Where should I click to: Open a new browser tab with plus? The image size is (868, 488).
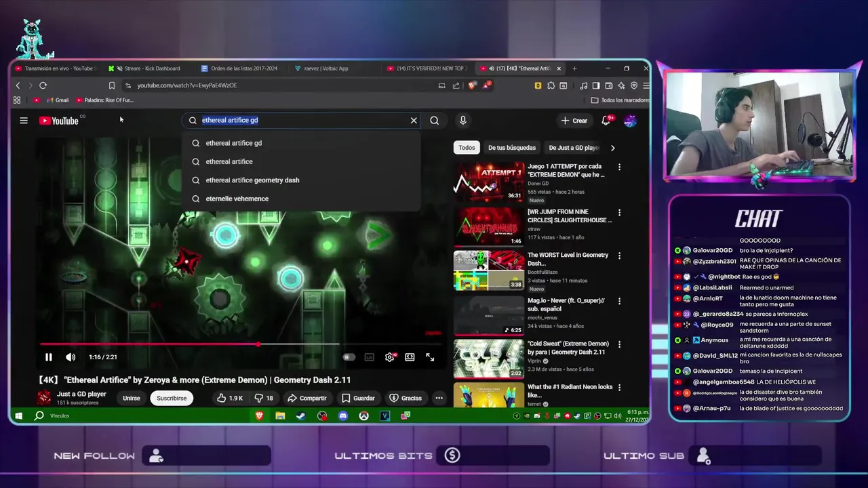tap(574, 68)
